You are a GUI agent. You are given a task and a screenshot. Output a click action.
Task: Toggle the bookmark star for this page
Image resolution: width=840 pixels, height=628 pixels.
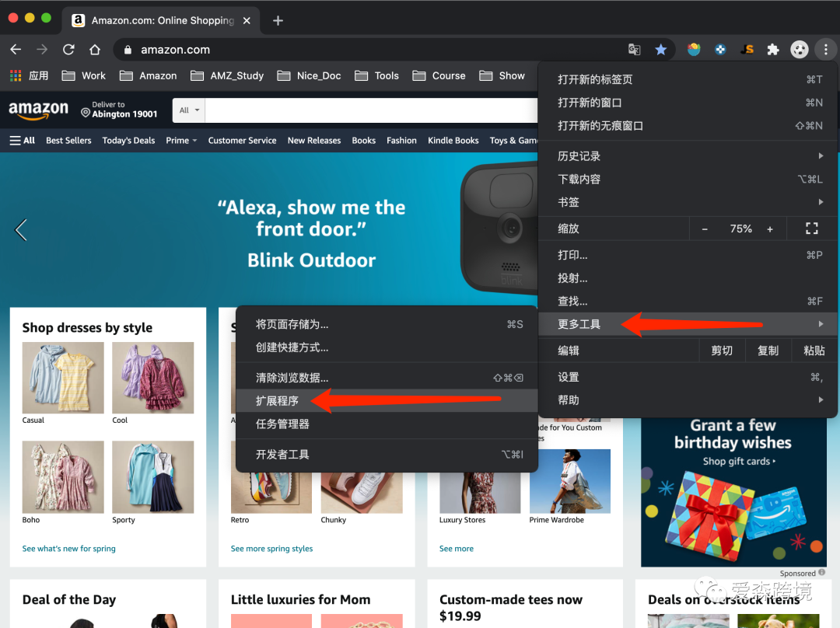click(660, 49)
